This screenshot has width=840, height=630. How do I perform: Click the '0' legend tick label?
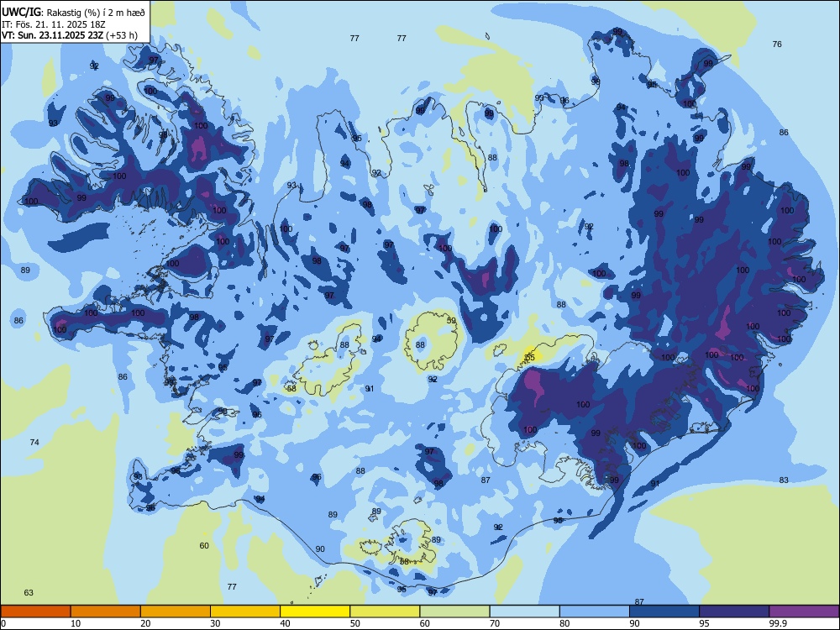click(x=3, y=623)
